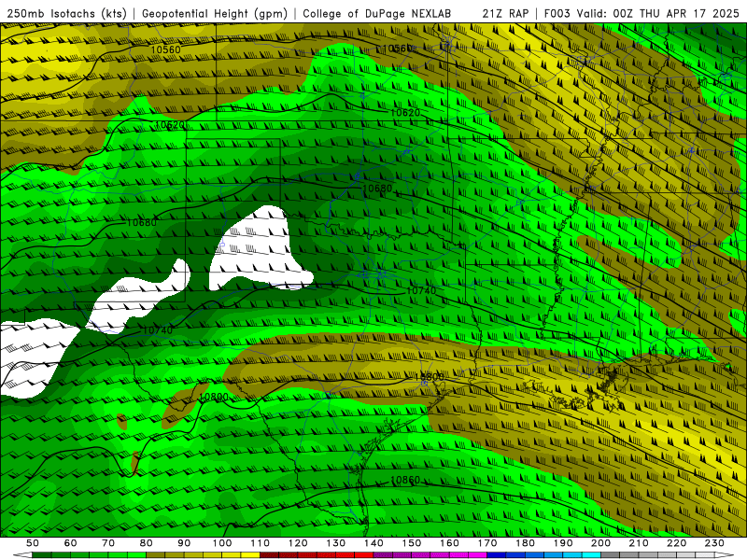Click the 210 legend value
This screenshot has height=560, width=747.
click(639, 543)
